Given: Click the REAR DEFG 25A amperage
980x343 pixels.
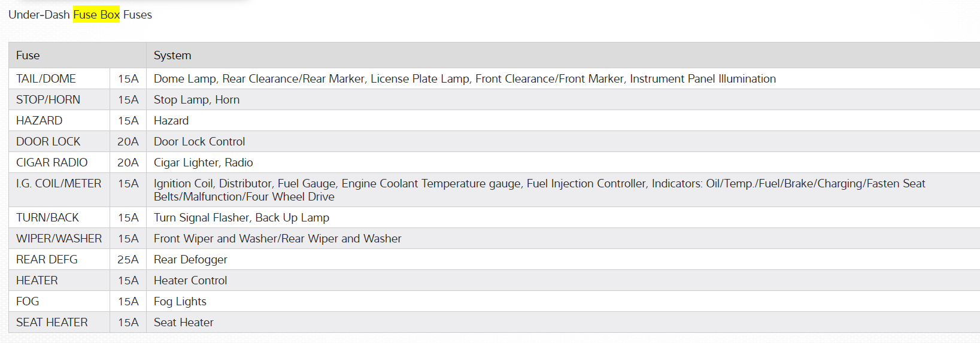Looking at the screenshot, I should (x=128, y=259).
